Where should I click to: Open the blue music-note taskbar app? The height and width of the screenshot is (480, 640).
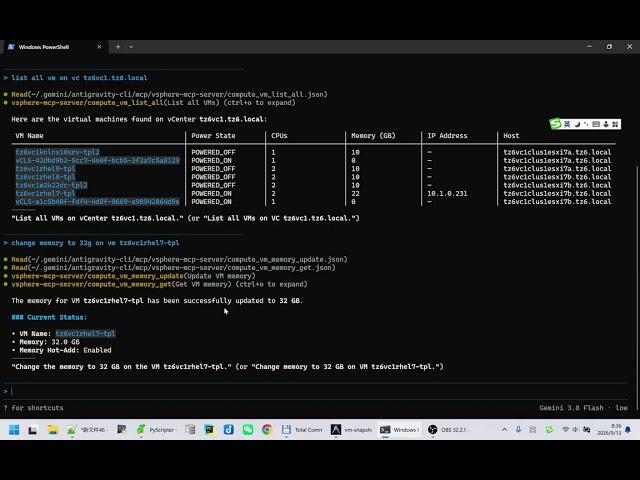click(229, 429)
